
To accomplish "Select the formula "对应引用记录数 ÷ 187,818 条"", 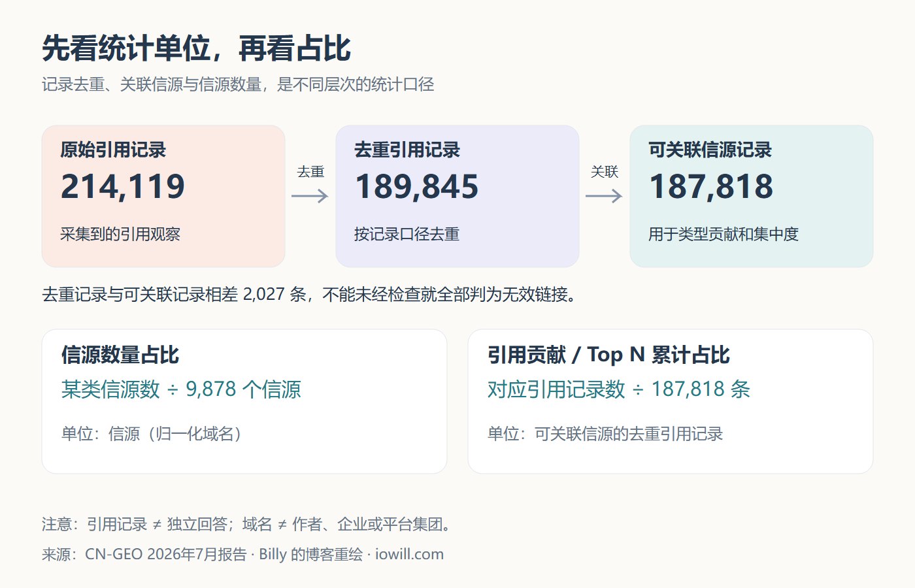I will [x=619, y=389].
